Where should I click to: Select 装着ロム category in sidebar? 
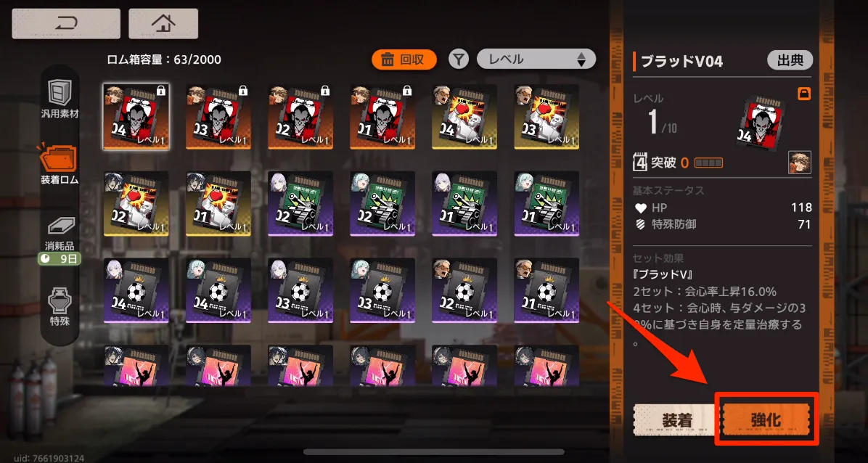coord(60,165)
